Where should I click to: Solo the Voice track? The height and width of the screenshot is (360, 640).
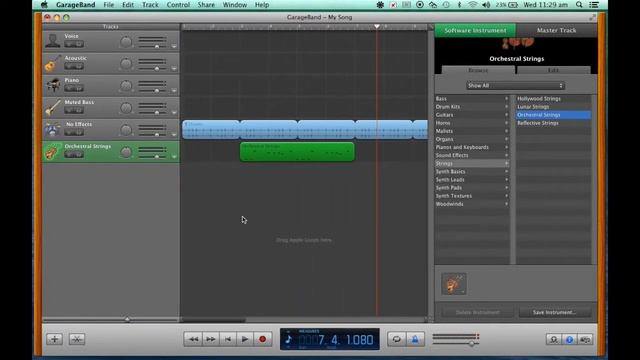click(79, 44)
